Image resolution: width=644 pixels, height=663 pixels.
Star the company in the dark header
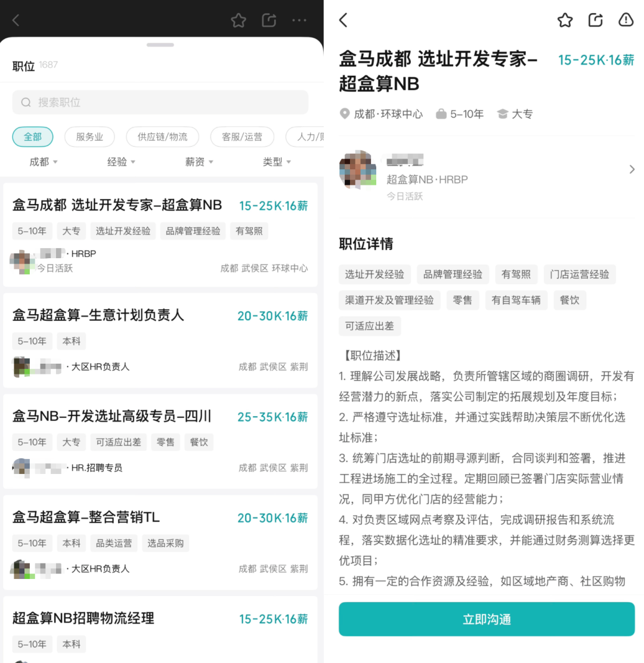pyautogui.click(x=239, y=20)
